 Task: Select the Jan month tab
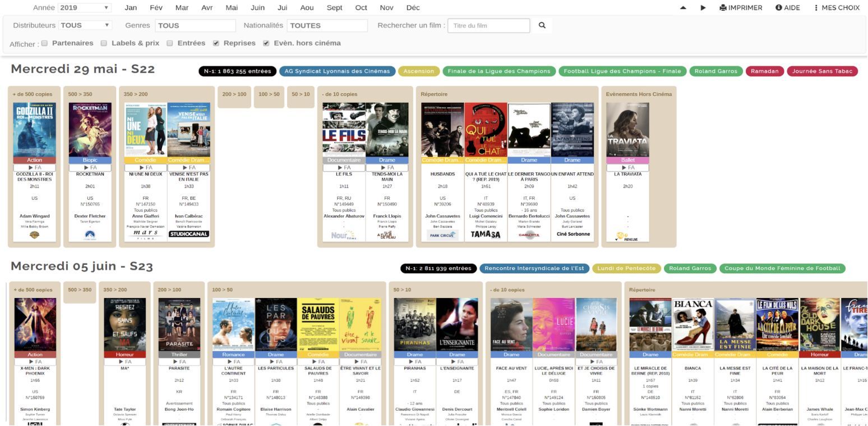pos(131,8)
